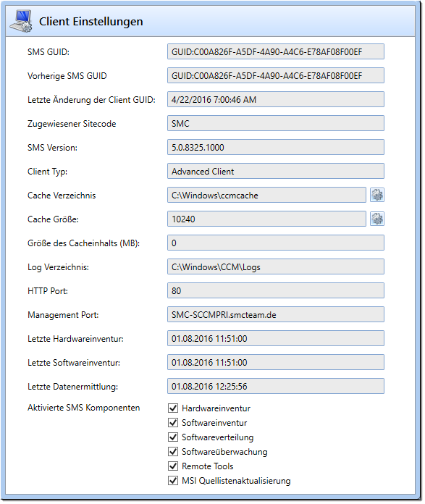Viewport: 425px width, 504px height.
Task: Click the "Client Typ:" label
Action: [x=47, y=172]
